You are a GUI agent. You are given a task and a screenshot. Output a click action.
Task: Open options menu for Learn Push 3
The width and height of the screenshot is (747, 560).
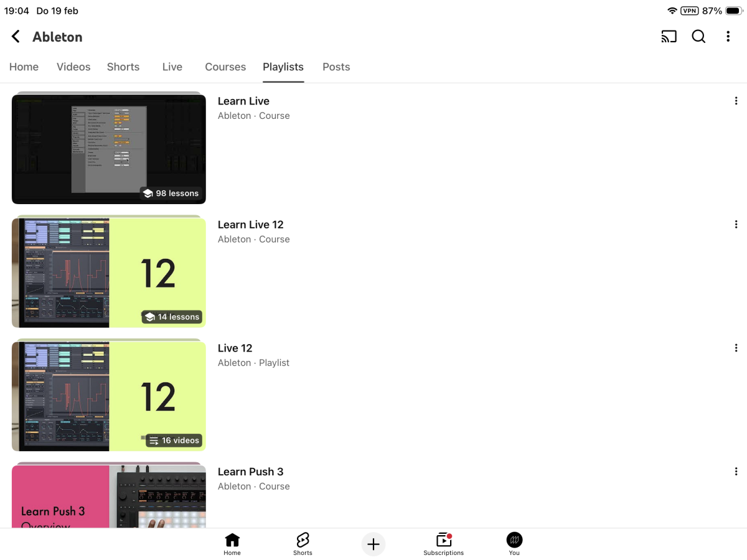[736, 472]
